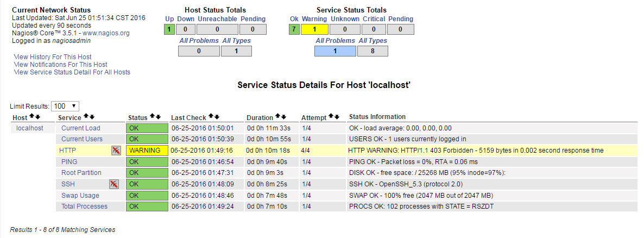Image resolution: width=644 pixels, height=238 pixels.
Task: Sort Service column in descending order
Action: [x=92, y=117]
